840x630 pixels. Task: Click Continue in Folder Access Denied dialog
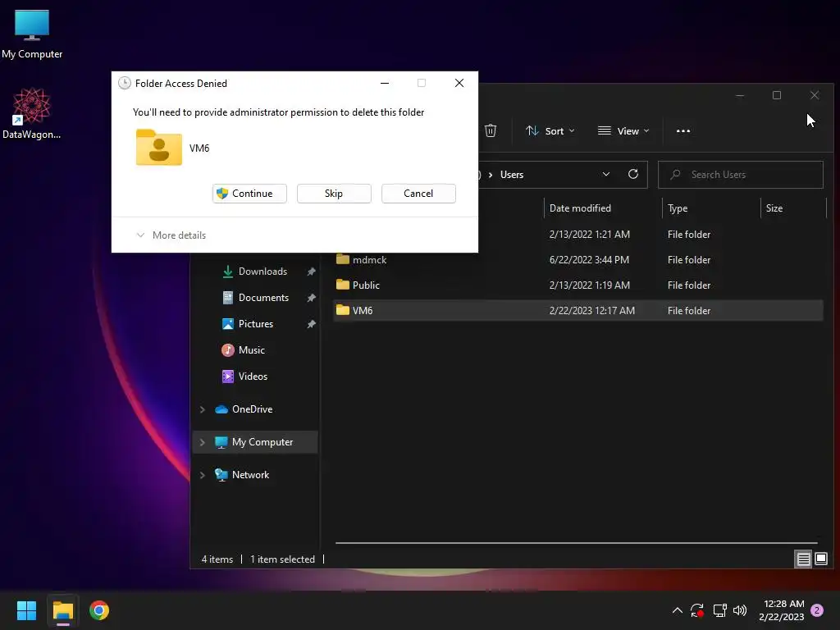[x=249, y=194]
